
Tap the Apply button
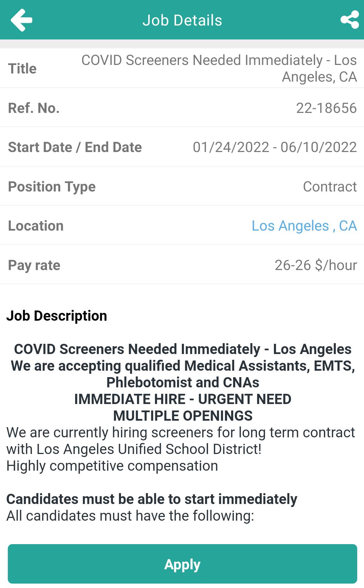(x=182, y=564)
